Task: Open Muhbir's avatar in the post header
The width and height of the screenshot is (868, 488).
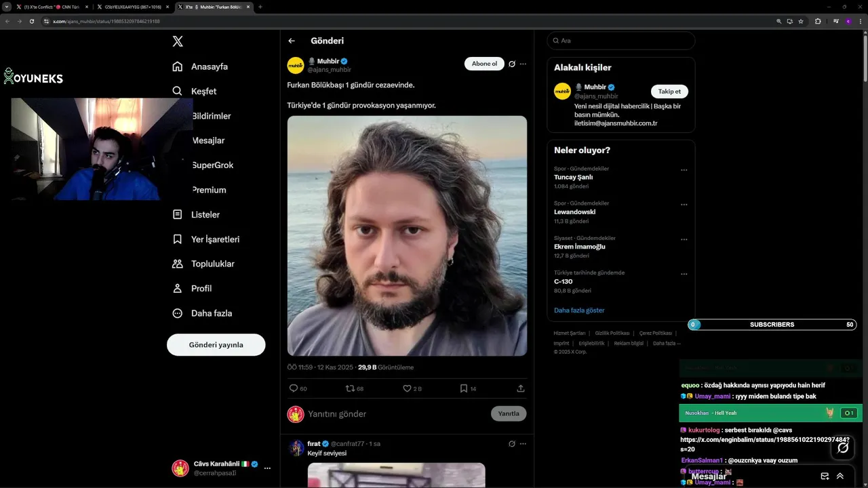Action: pos(296,65)
